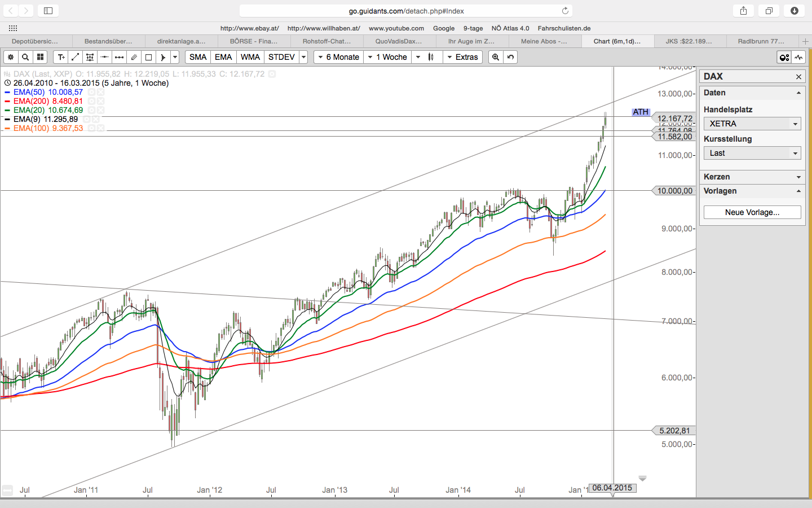Click the zoom-in magnifier icon
The image size is (812, 508).
pyautogui.click(x=496, y=57)
